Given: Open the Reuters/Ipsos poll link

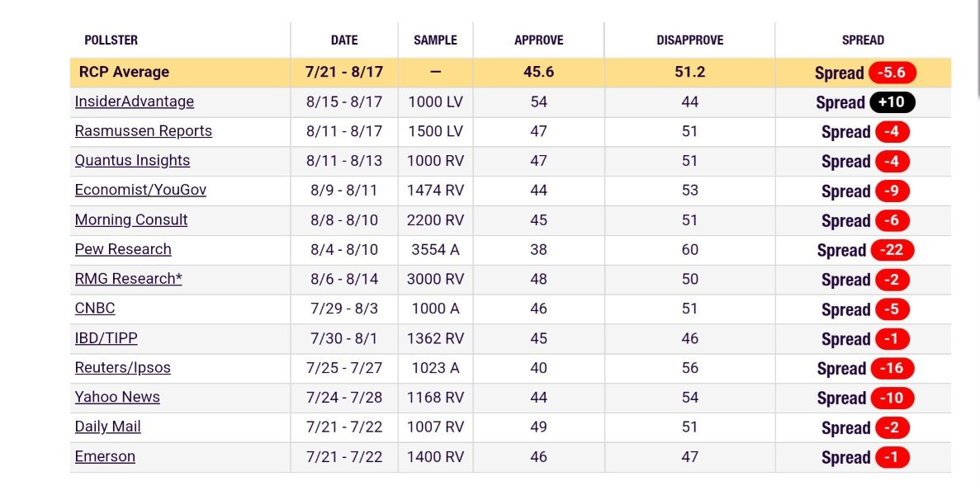Looking at the screenshot, I should [123, 368].
